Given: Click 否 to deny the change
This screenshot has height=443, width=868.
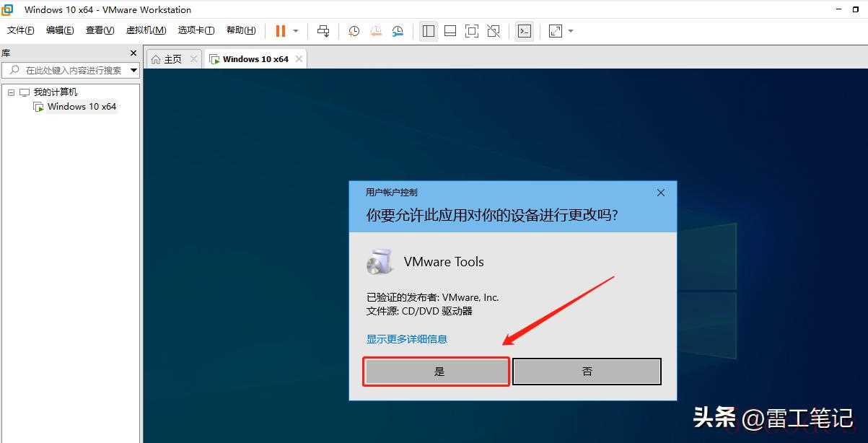Looking at the screenshot, I should pos(587,372).
